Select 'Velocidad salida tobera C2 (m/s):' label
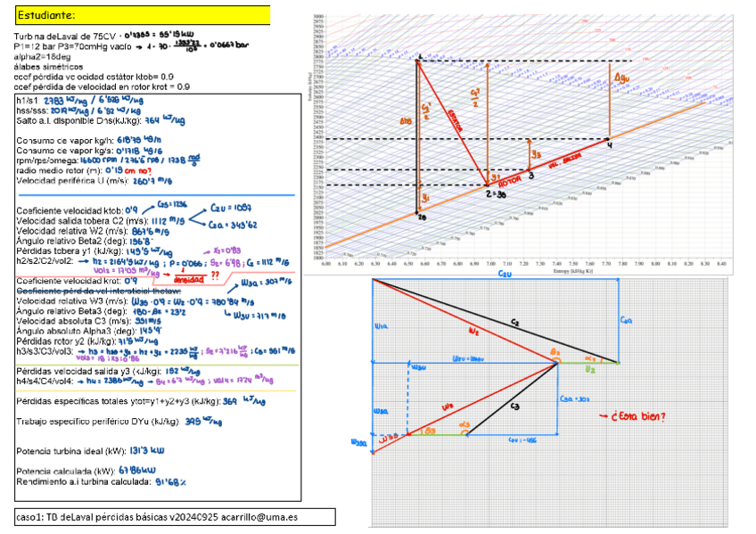Viewport: 756px width, 534px height. point(82,221)
